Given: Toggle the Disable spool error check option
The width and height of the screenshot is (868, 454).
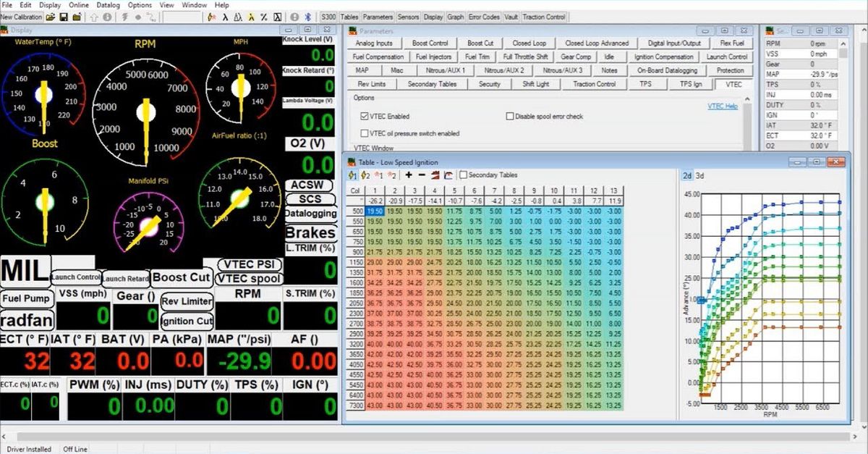Looking at the screenshot, I should [x=510, y=116].
